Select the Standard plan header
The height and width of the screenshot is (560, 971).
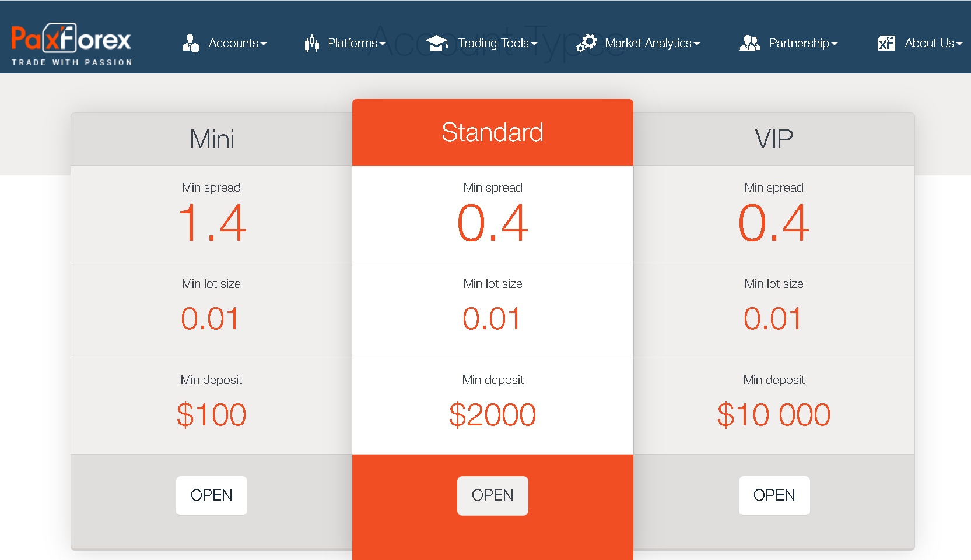click(492, 132)
